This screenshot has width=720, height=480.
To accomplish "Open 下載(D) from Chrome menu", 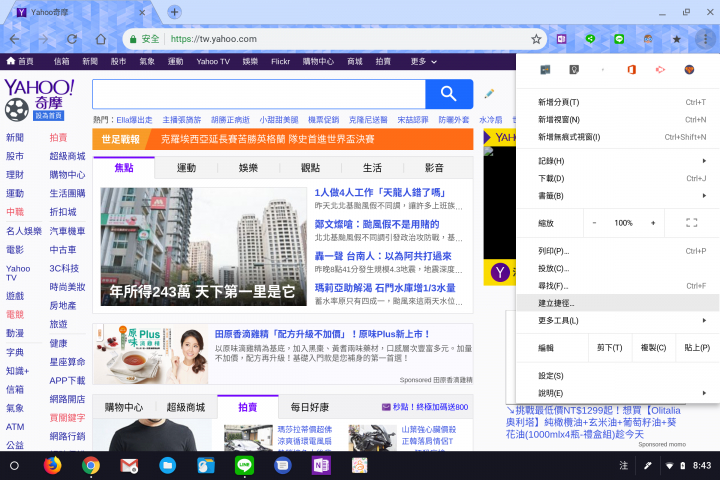I will 618,178.
